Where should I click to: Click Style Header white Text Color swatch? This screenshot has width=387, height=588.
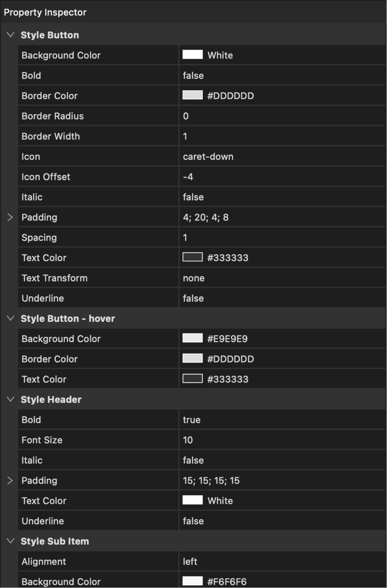pyautogui.click(x=193, y=500)
